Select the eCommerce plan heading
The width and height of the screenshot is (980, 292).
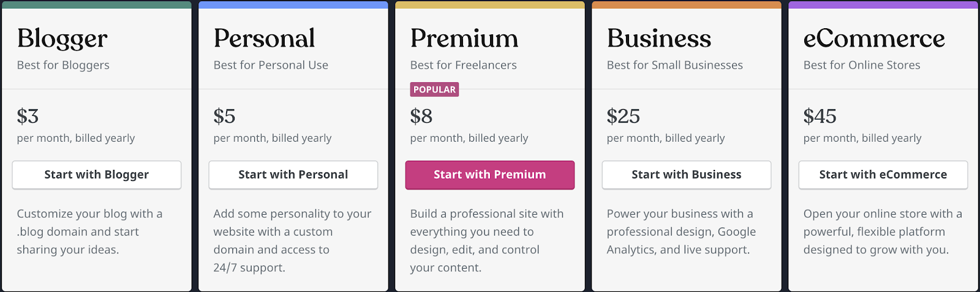coord(874,38)
